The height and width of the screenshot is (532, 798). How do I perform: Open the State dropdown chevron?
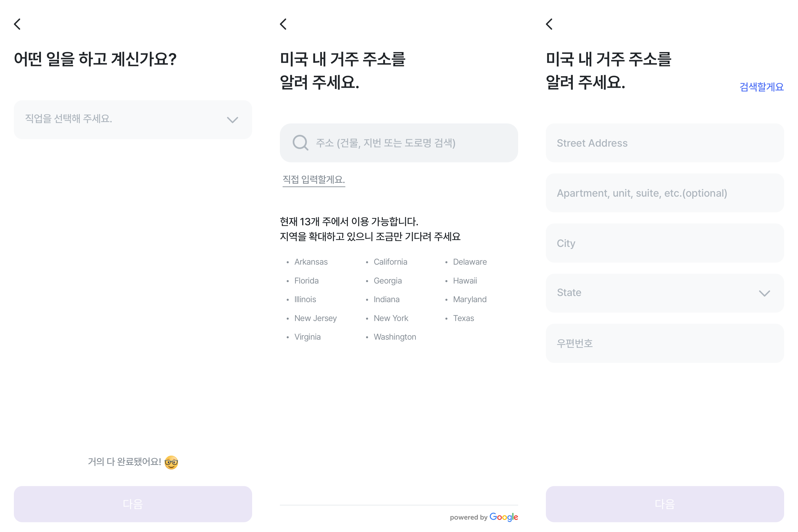764,293
